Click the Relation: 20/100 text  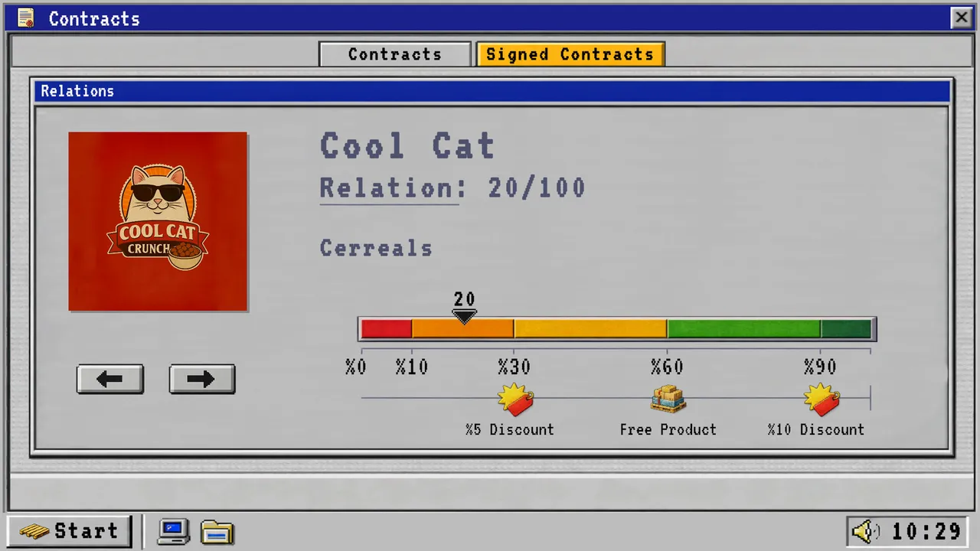click(452, 187)
